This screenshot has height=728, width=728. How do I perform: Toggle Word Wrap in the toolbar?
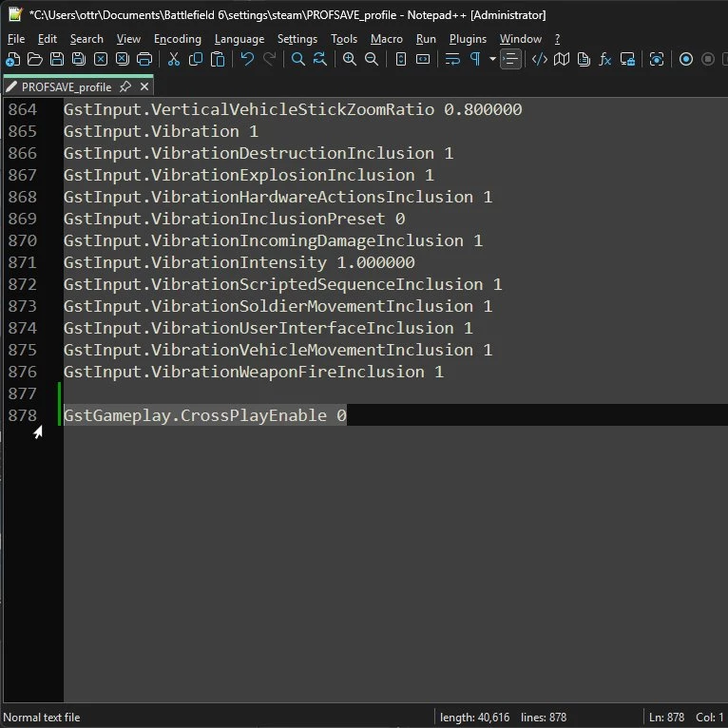pos(452,59)
